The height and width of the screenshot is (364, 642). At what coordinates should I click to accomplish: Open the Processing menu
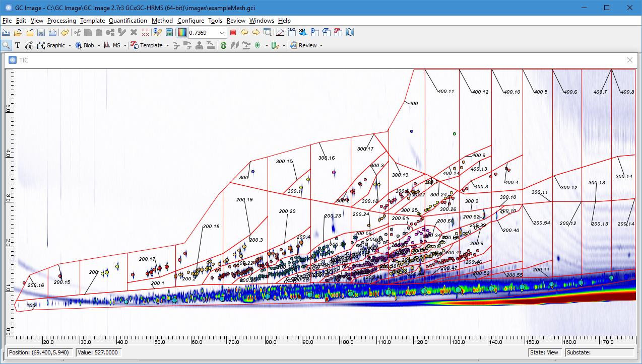[x=61, y=21]
